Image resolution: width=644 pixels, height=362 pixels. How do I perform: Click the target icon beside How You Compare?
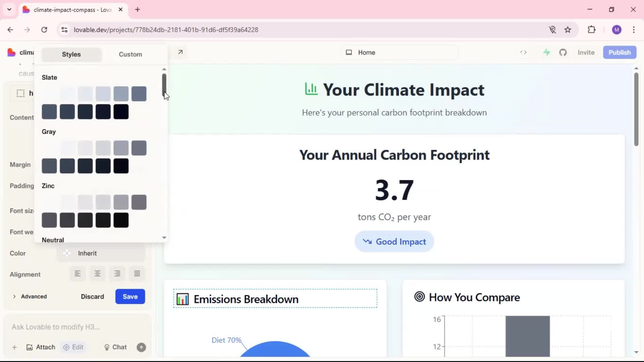pyautogui.click(x=419, y=297)
